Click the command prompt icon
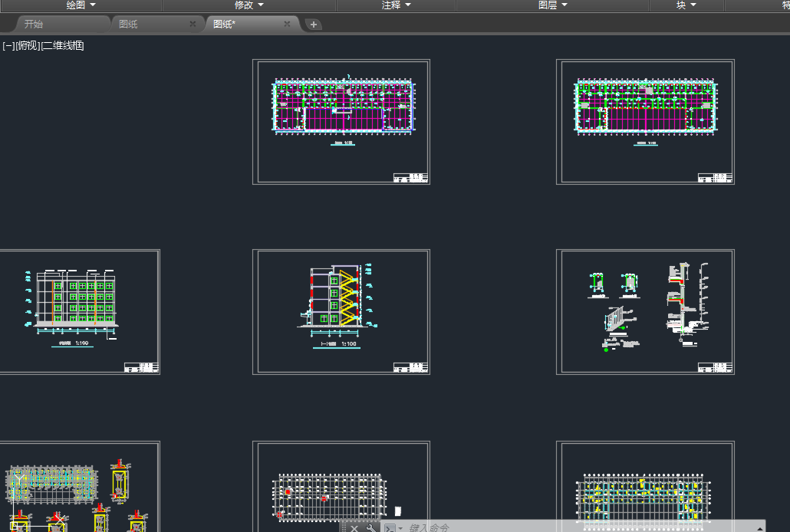 (390, 528)
